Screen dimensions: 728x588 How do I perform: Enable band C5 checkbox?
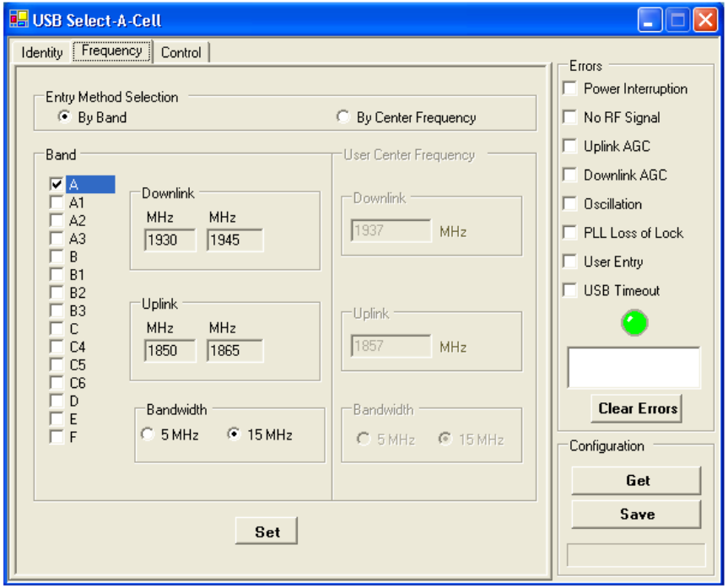(57, 364)
